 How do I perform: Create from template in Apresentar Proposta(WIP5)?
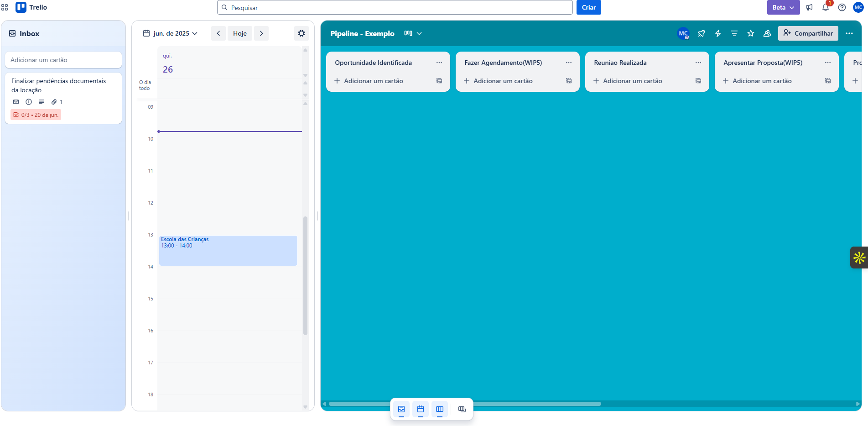[x=828, y=81]
